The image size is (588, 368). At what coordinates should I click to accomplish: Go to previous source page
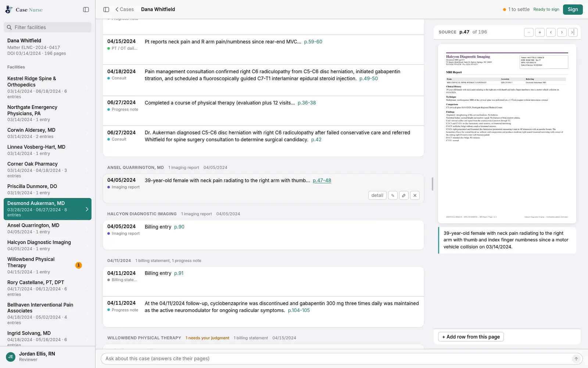coord(551,32)
